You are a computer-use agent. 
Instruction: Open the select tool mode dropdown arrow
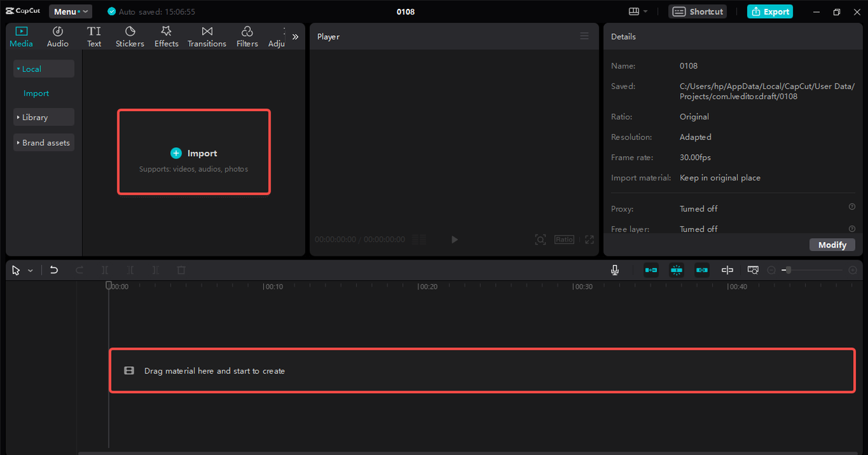[x=31, y=271]
